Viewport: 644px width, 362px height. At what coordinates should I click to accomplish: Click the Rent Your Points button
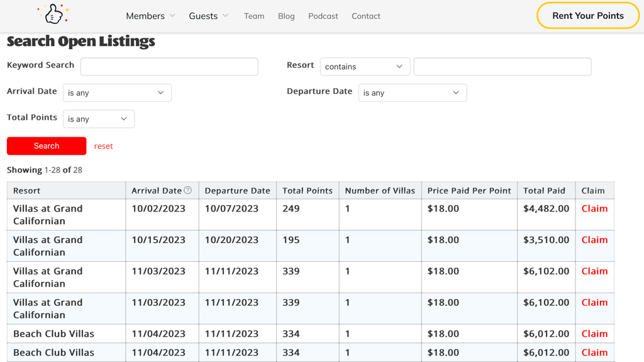pyautogui.click(x=587, y=16)
